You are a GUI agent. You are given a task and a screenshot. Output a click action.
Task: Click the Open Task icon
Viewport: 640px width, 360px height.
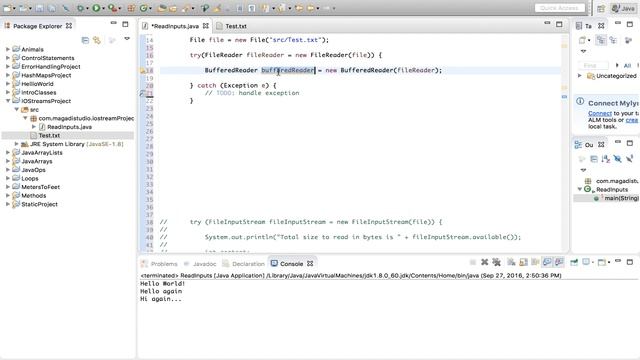coord(173,8)
